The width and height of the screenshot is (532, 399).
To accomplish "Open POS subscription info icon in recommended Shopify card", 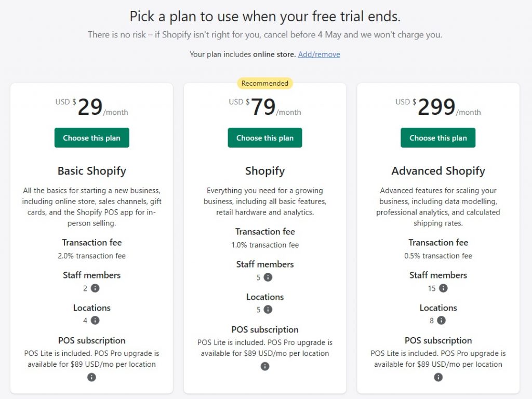I will click(265, 366).
